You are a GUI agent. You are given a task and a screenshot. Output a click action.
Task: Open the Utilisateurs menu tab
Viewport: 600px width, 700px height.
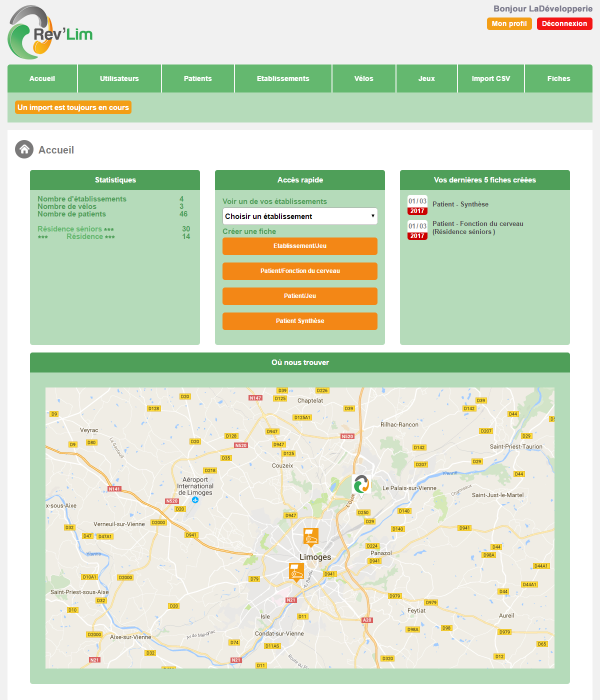point(119,78)
